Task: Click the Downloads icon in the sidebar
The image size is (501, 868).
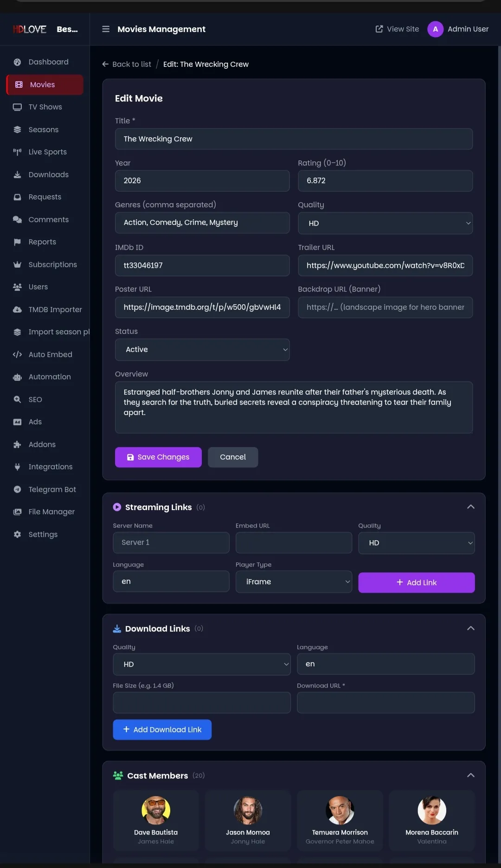Action: coord(17,175)
